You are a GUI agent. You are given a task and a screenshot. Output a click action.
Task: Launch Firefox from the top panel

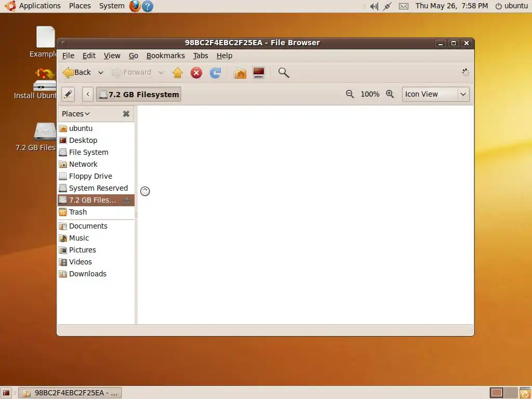[135, 6]
